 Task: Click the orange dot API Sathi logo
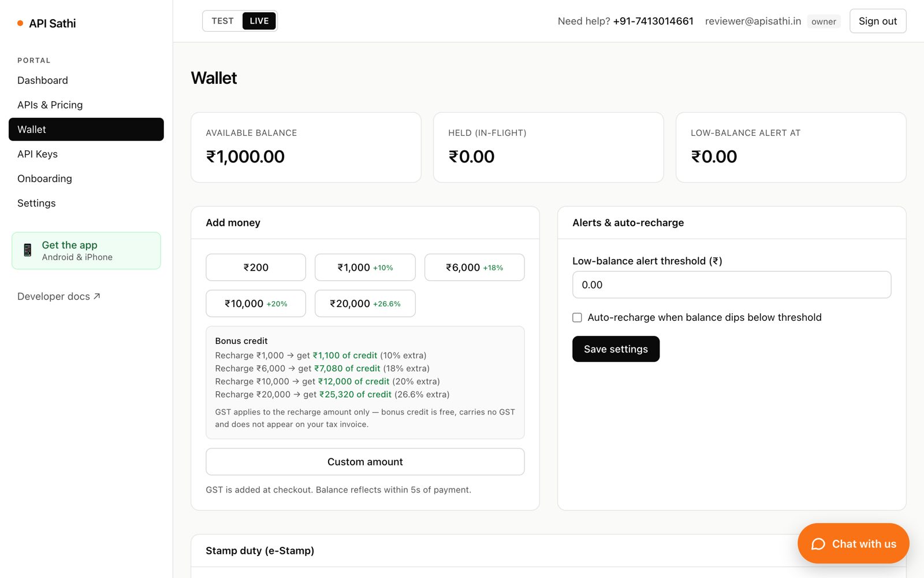[x=20, y=23]
